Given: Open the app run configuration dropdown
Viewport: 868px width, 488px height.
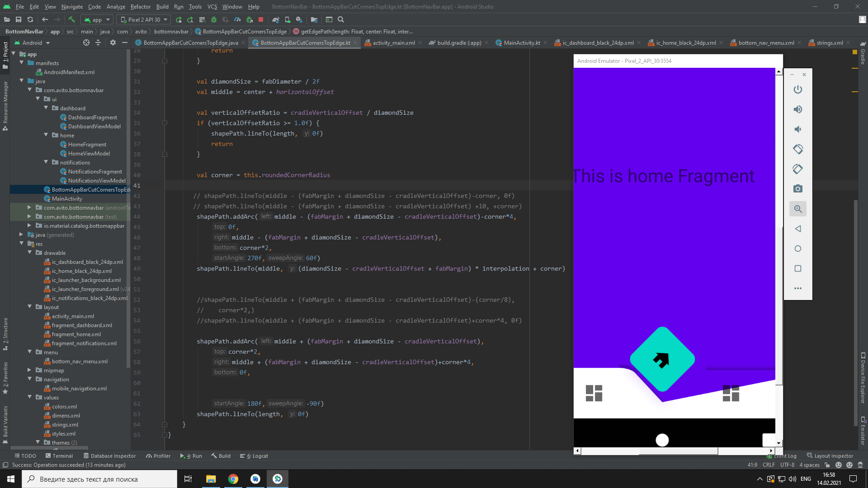Looking at the screenshot, I should pos(97,19).
